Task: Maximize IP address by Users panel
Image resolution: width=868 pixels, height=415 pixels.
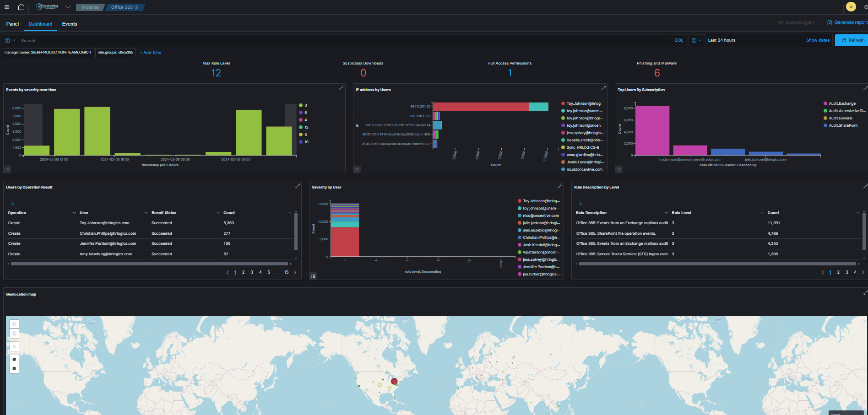Action: 603,88
